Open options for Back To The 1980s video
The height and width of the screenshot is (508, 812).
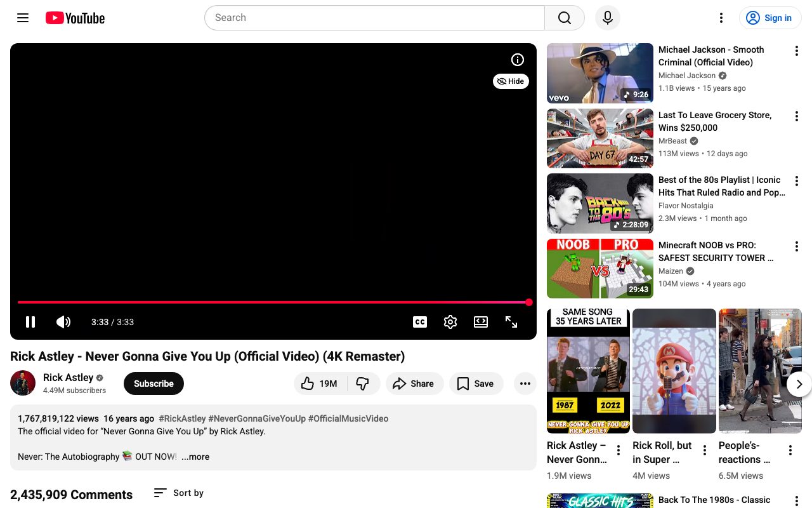(797, 502)
